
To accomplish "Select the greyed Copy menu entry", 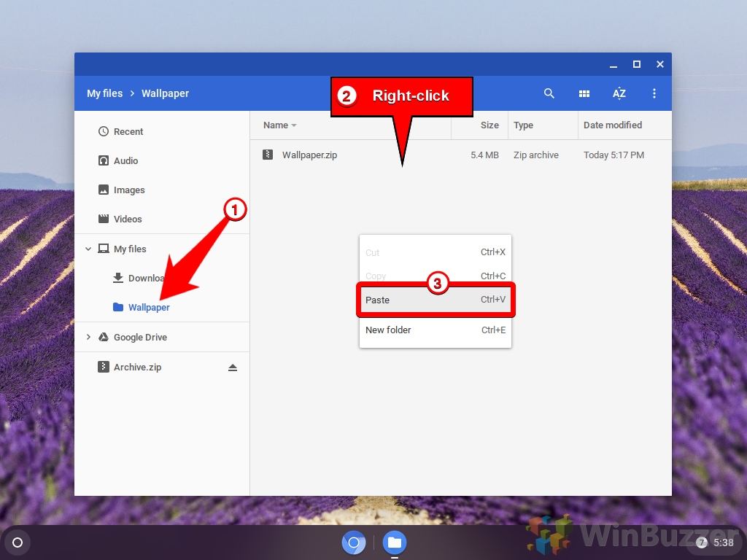I will 436,276.
